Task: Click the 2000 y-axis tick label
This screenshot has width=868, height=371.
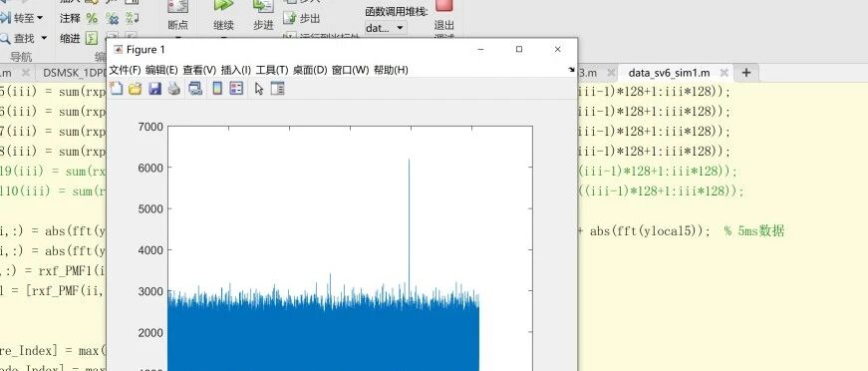Action: point(150,333)
